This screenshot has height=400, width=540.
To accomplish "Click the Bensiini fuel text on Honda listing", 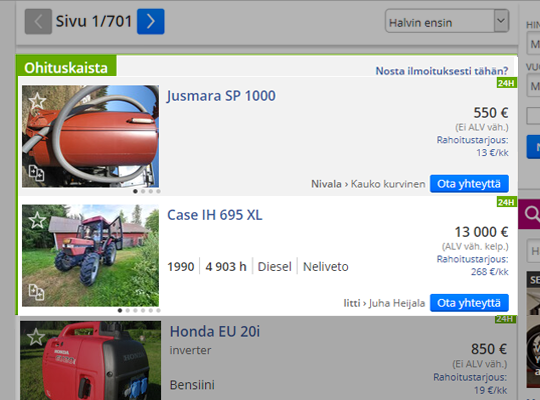I will [x=192, y=385].
